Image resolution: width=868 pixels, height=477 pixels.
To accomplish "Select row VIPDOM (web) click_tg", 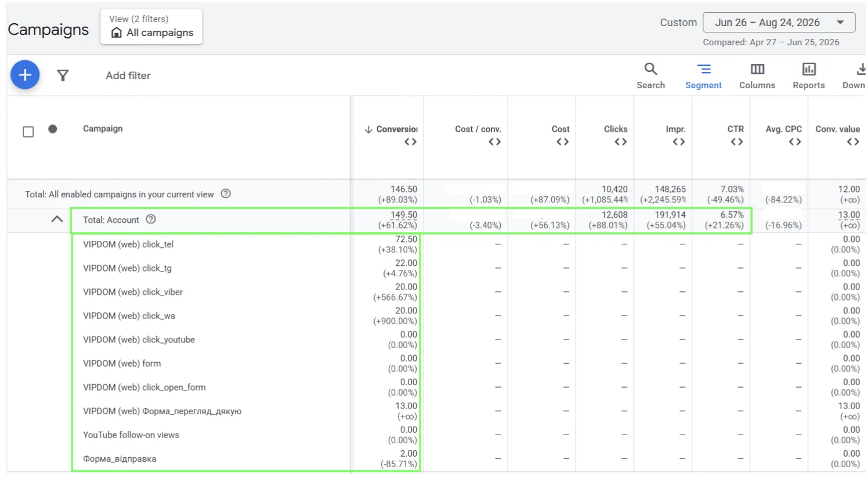I will click(x=127, y=268).
